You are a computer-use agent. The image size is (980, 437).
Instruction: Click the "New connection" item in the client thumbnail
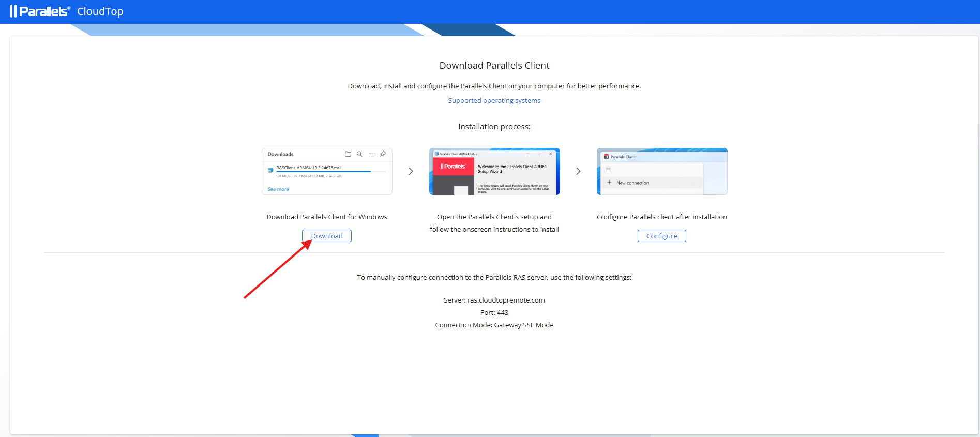(x=632, y=183)
